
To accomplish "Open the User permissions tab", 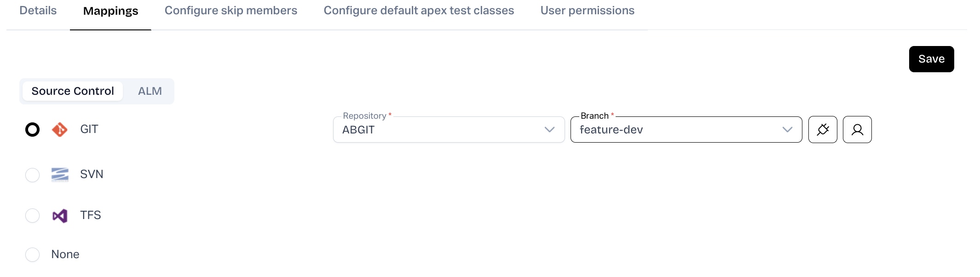I will pos(587,11).
